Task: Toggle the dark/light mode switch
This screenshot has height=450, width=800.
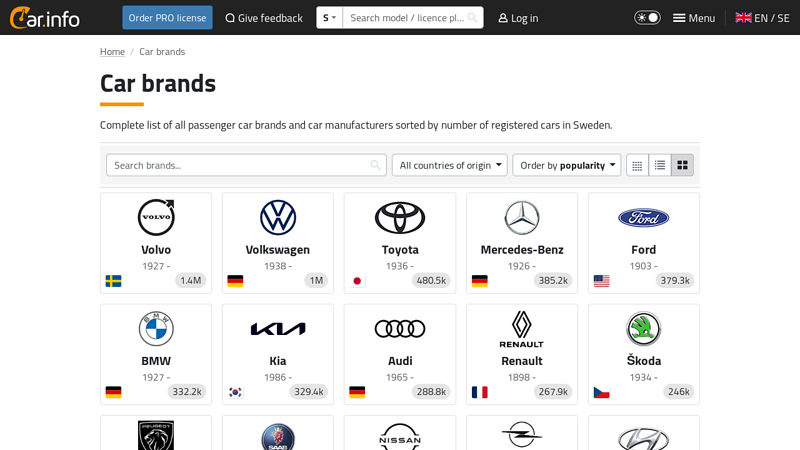Action: tap(647, 18)
